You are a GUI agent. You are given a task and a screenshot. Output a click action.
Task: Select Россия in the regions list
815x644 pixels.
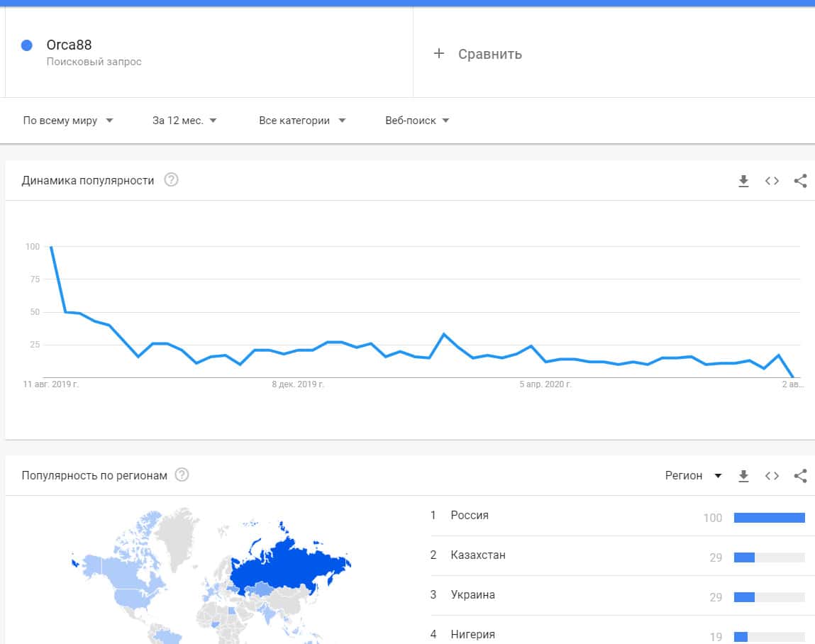[x=470, y=516]
